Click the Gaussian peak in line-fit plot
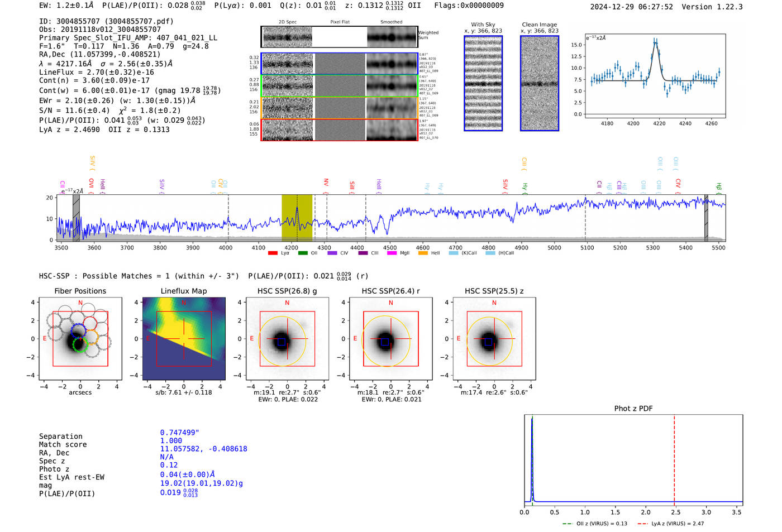 (x=655, y=42)
